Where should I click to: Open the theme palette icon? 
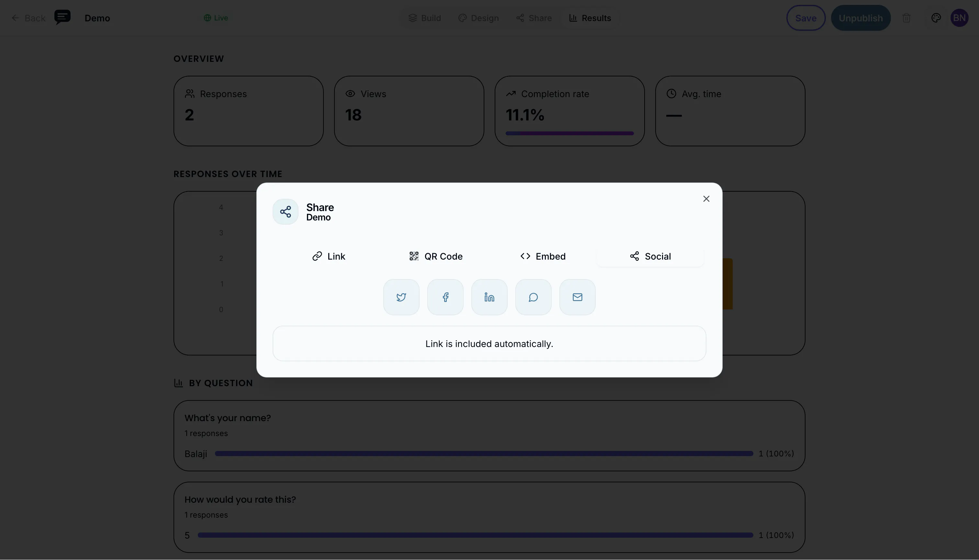pos(936,18)
